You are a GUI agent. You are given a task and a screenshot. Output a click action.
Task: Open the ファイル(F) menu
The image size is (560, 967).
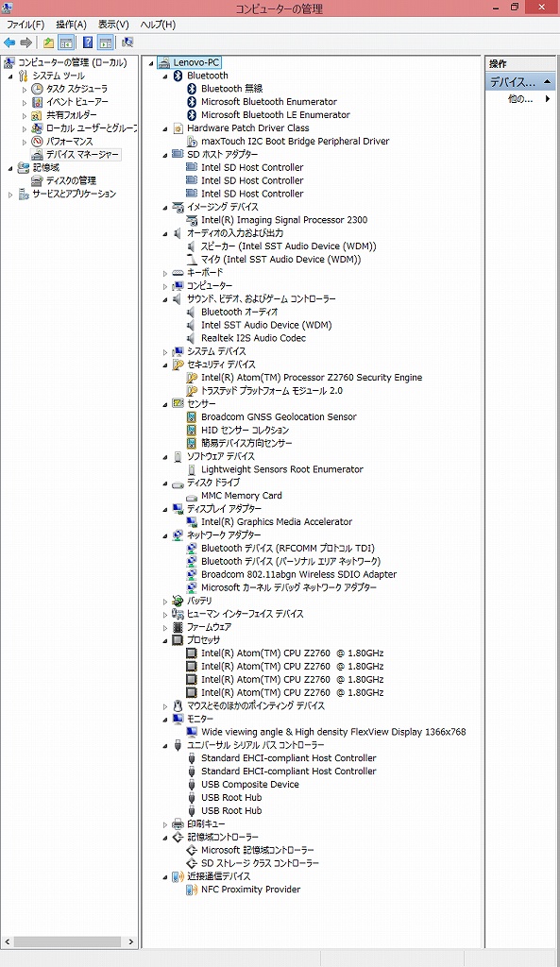pyautogui.click(x=25, y=25)
